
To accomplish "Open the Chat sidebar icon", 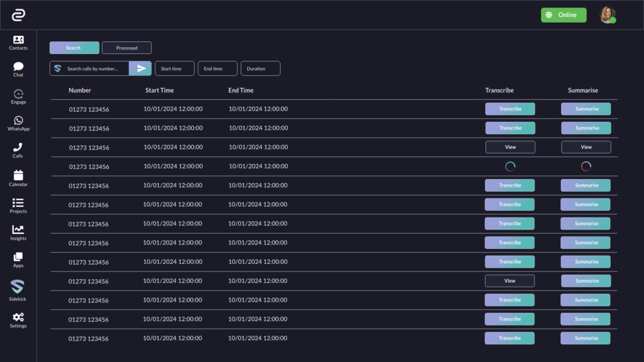I will (18, 67).
